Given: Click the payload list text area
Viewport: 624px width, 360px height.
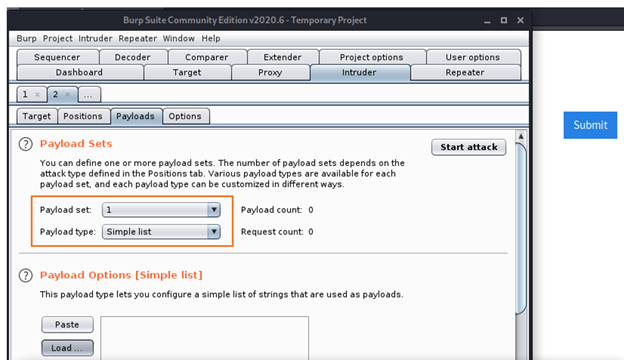Looking at the screenshot, I should [205, 338].
